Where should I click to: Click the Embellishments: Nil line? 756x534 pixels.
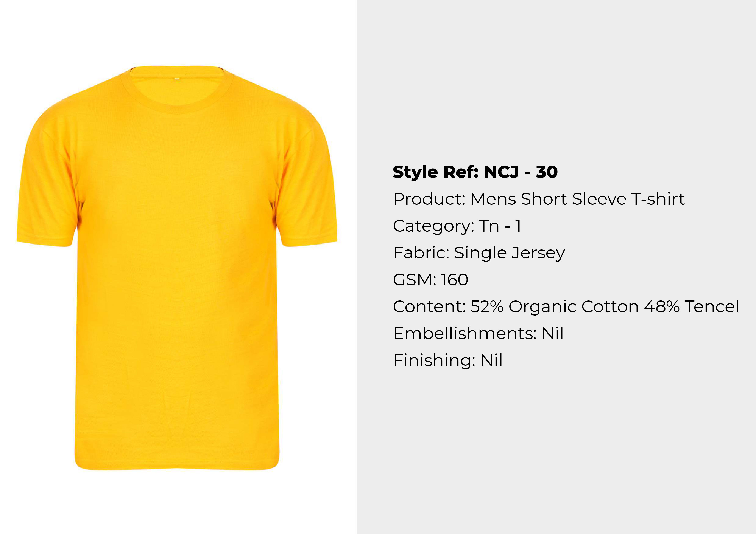pos(478,334)
